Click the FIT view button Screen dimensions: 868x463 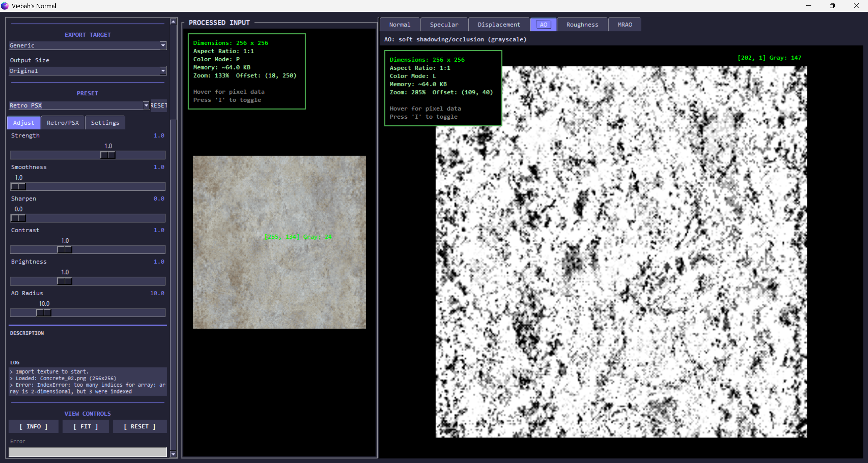pos(85,426)
